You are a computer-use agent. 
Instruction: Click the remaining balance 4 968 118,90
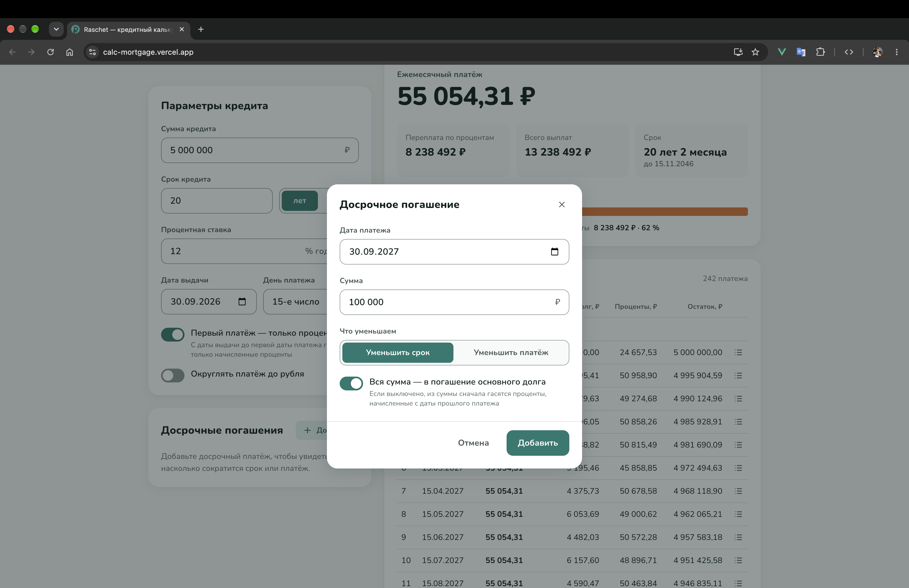point(697,491)
